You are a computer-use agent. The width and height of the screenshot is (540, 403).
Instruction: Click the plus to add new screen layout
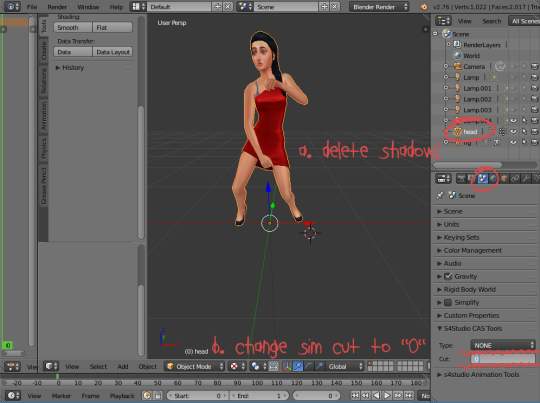pos(217,7)
